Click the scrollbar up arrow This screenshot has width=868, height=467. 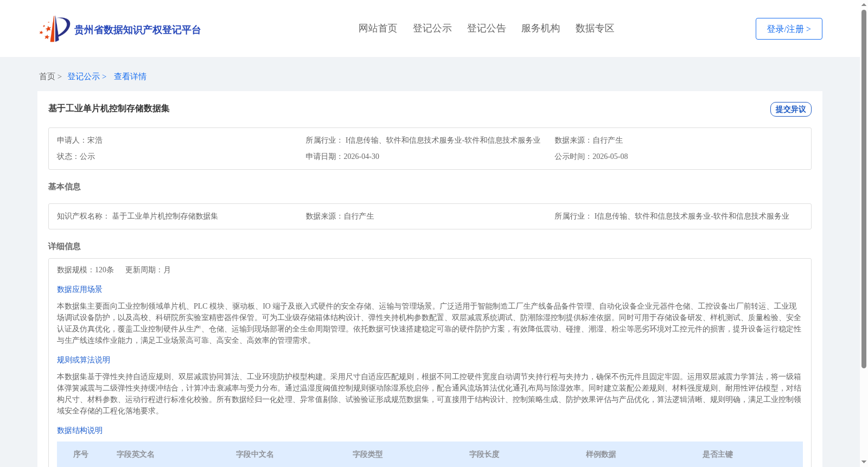tap(864, 4)
